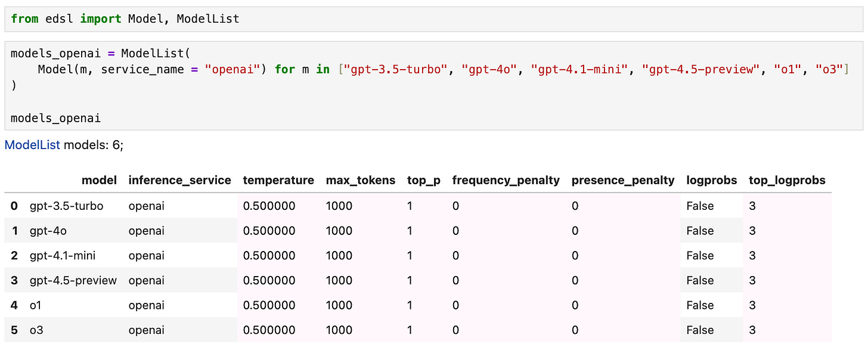The width and height of the screenshot is (868, 347).
Task: Select the gpt-4.5-preview model cell
Action: [x=73, y=280]
